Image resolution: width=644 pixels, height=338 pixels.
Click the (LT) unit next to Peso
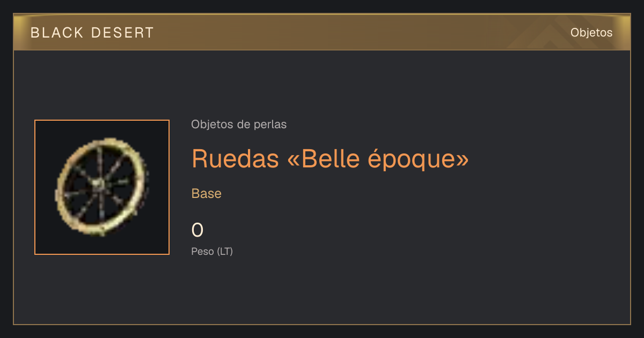(x=225, y=252)
